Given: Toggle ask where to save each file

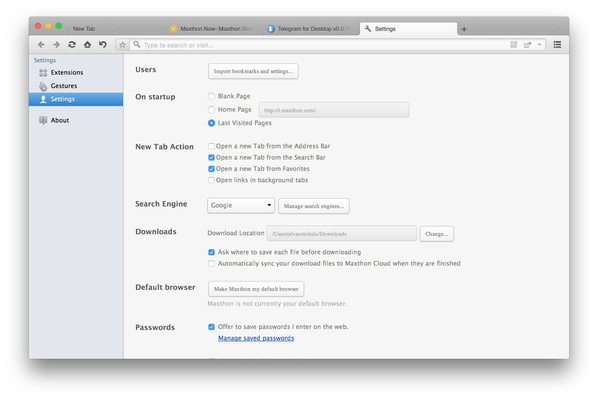Looking at the screenshot, I should tap(211, 252).
